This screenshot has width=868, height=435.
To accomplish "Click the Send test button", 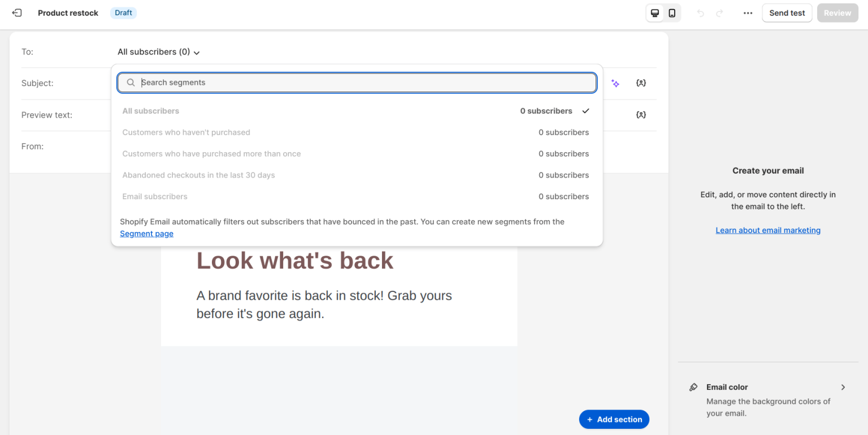I will tap(787, 12).
